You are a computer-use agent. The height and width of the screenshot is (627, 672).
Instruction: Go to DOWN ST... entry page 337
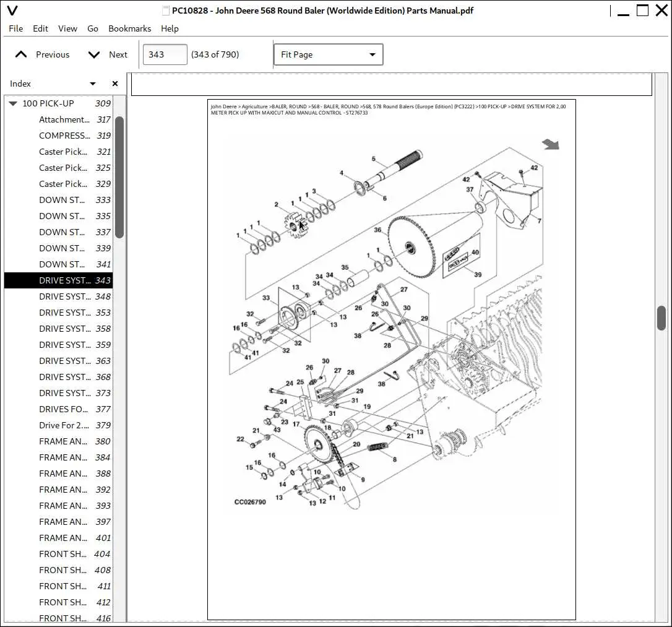(58, 232)
